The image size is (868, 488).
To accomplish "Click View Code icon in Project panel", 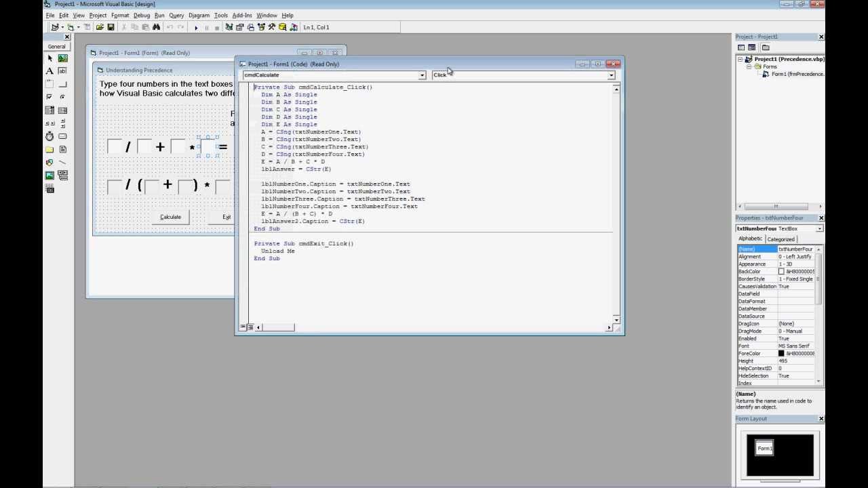I will click(x=741, y=47).
